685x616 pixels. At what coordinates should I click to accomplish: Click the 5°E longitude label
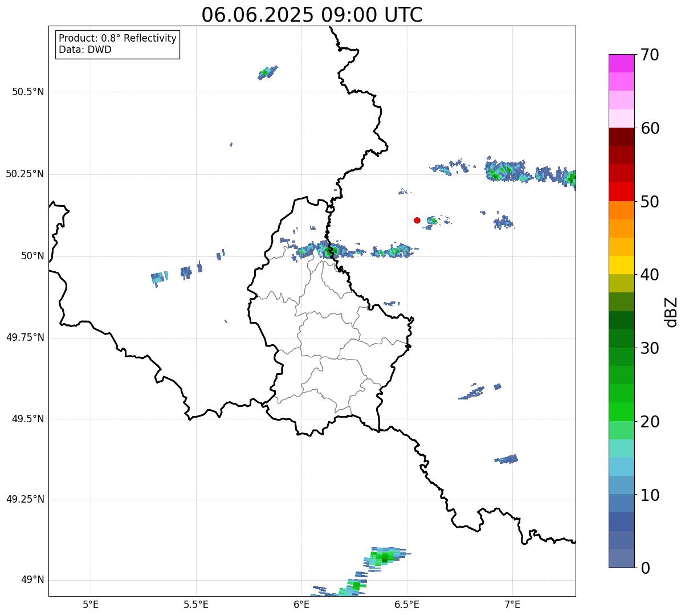click(x=91, y=605)
